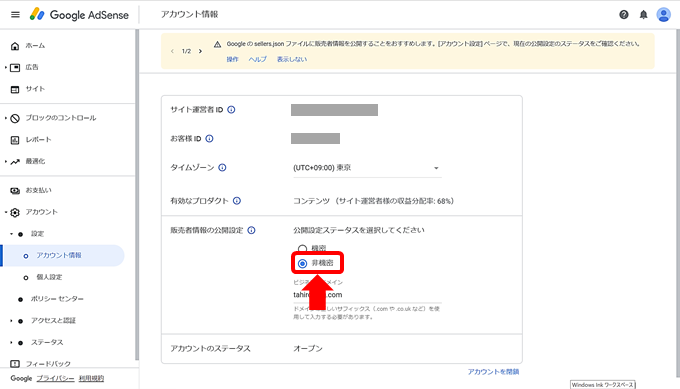Click the コンテンツ 収益分配率 68% text
Viewport: 680px width, 389px height.
tap(373, 201)
